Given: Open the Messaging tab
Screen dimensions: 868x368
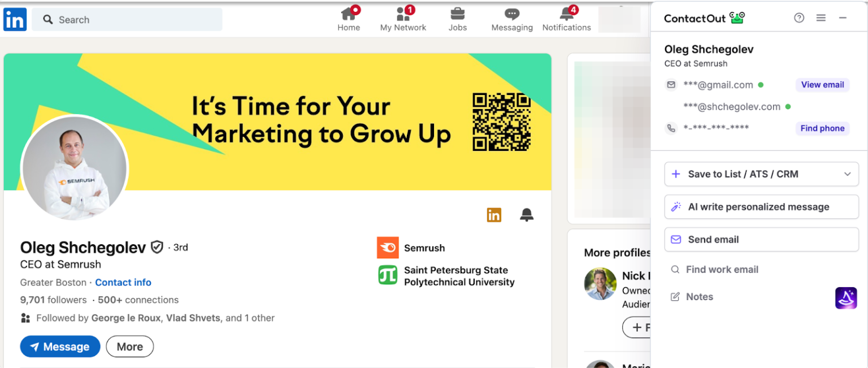Looking at the screenshot, I should point(512,19).
